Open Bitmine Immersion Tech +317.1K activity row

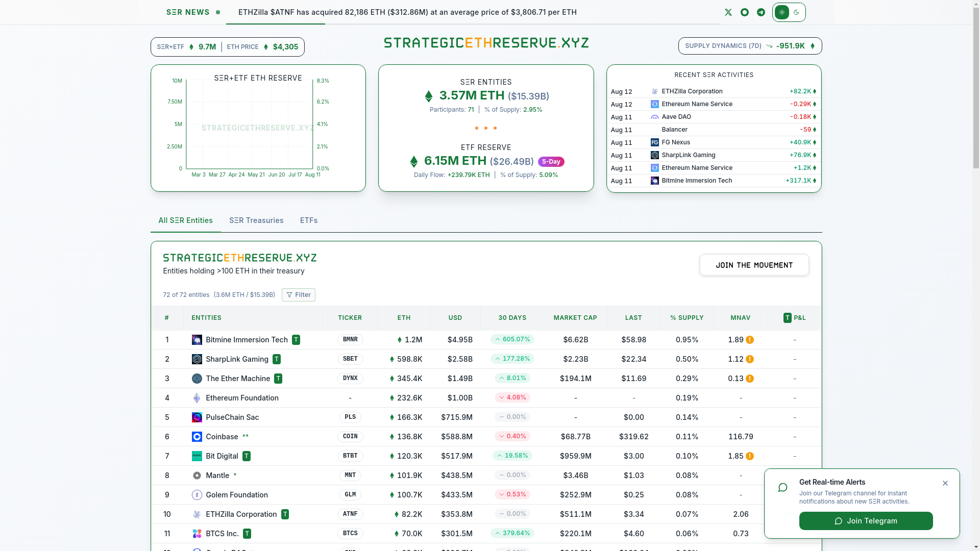pyautogui.click(x=714, y=181)
